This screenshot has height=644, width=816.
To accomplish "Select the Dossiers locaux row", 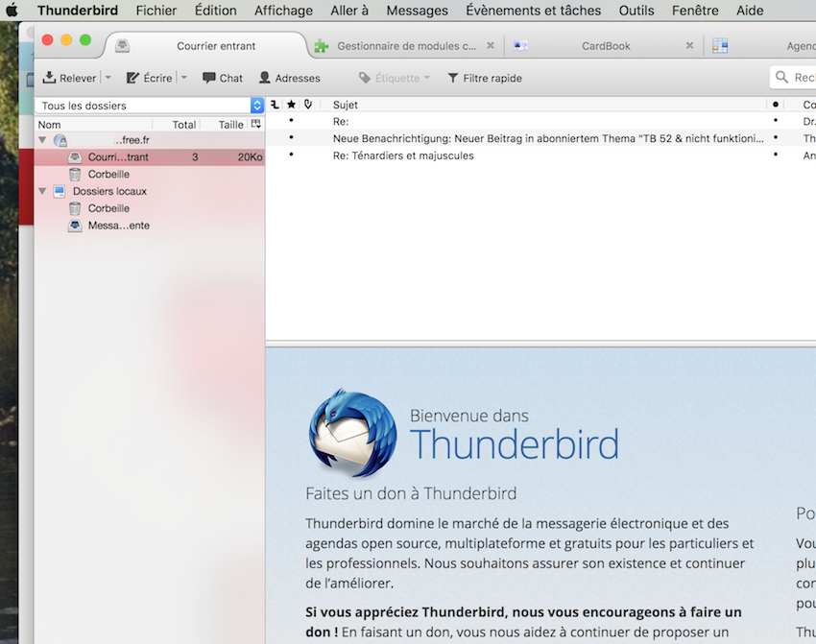I will [x=150, y=191].
